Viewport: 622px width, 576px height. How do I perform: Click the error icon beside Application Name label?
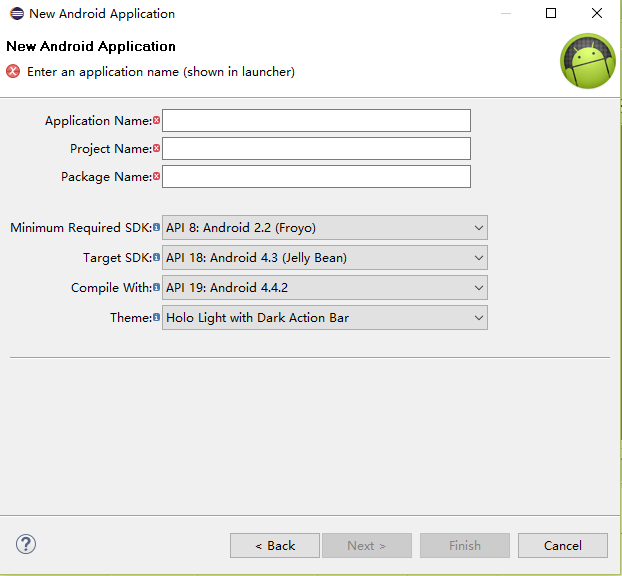click(x=156, y=120)
